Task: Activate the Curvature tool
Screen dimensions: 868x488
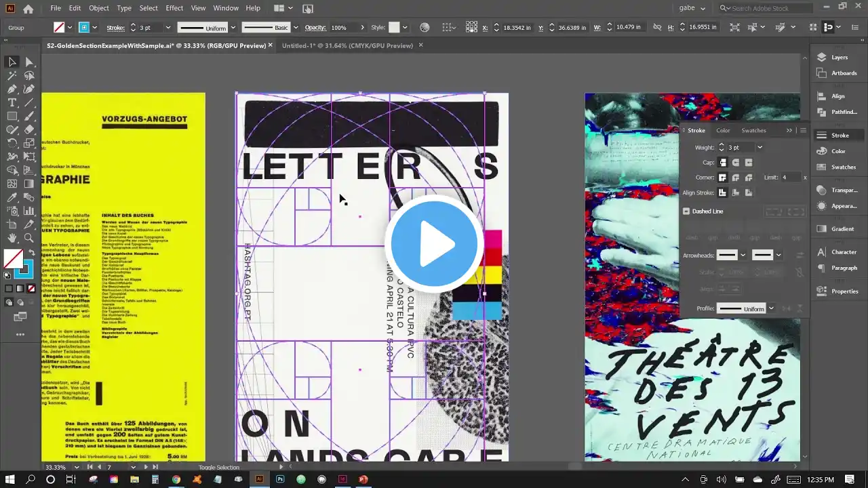Action: (29, 89)
